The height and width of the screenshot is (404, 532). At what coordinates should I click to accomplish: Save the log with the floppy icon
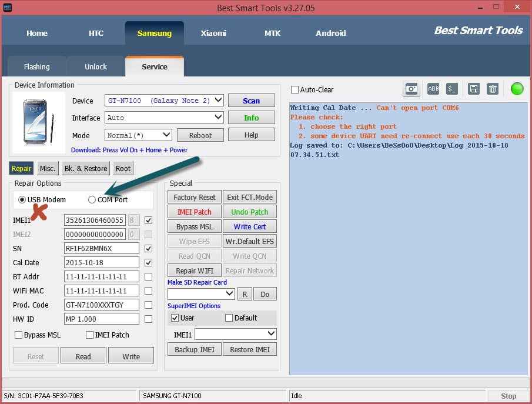point(474,89)
